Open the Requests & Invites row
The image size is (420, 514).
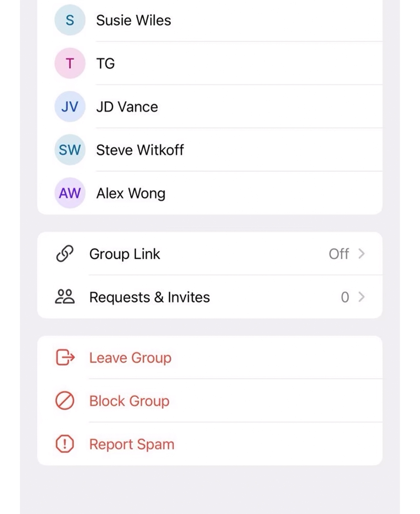149,297
